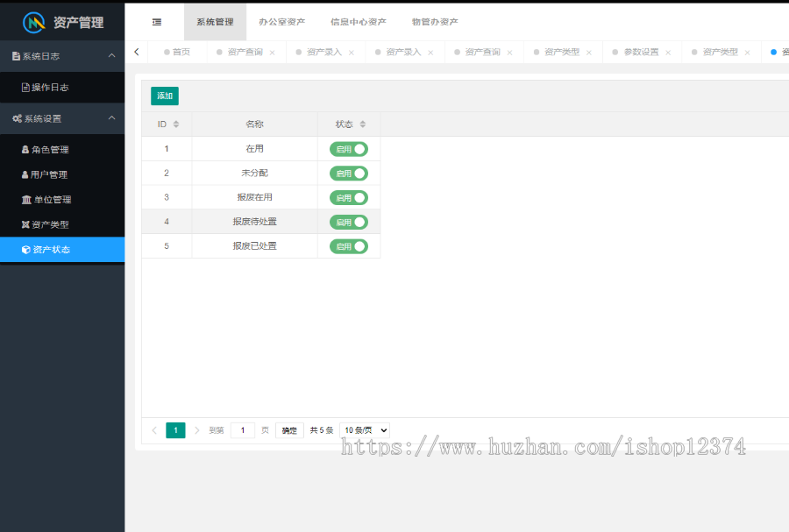Click the 资产管理 logo icon
789x532 pixels.
(x=34, y=22)
